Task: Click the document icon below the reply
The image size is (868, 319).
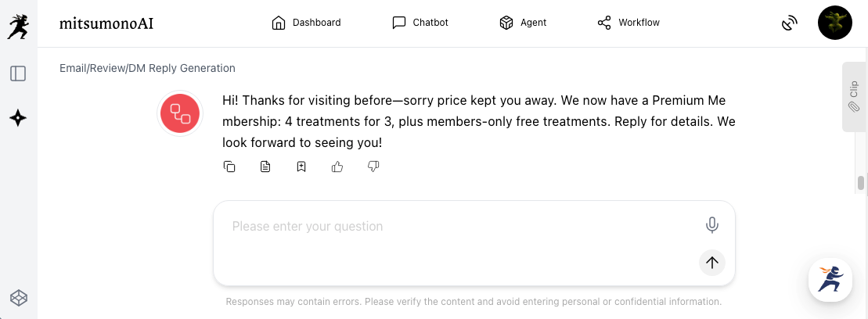Action: click(265, 167)
